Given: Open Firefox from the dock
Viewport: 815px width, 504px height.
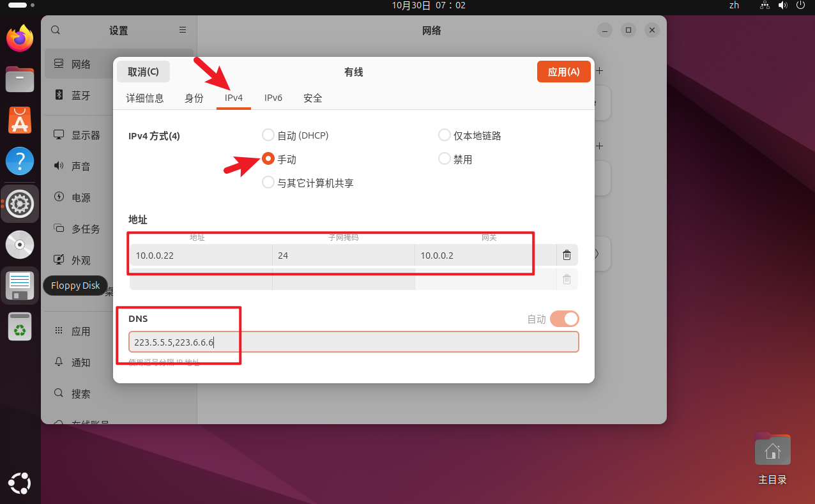Looking at the screenshot, I should pyautogui.click(x=20, y=39).
